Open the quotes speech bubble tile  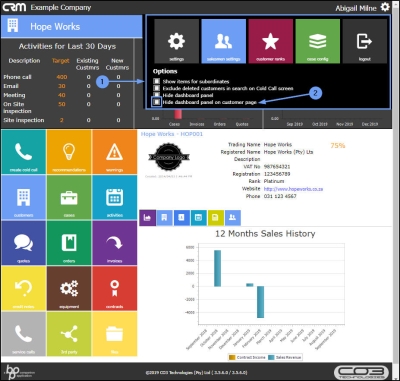24,243
